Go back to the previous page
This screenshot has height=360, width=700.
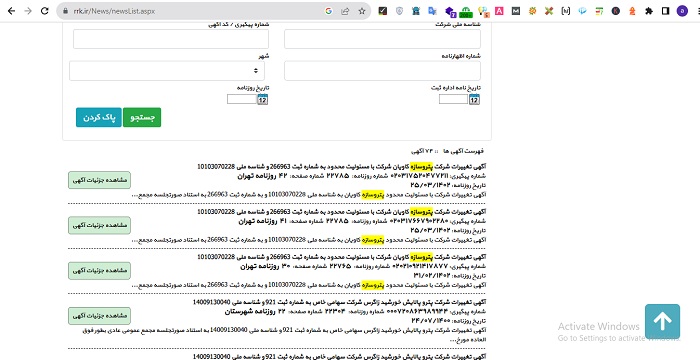[x=12, y=11]
